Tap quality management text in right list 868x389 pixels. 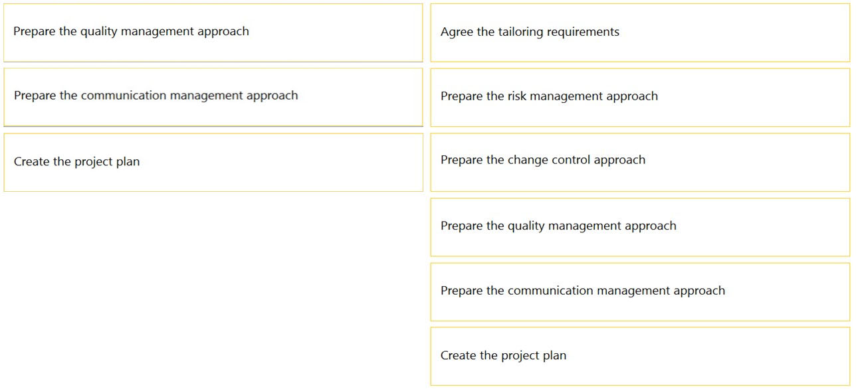click(558, 226)
